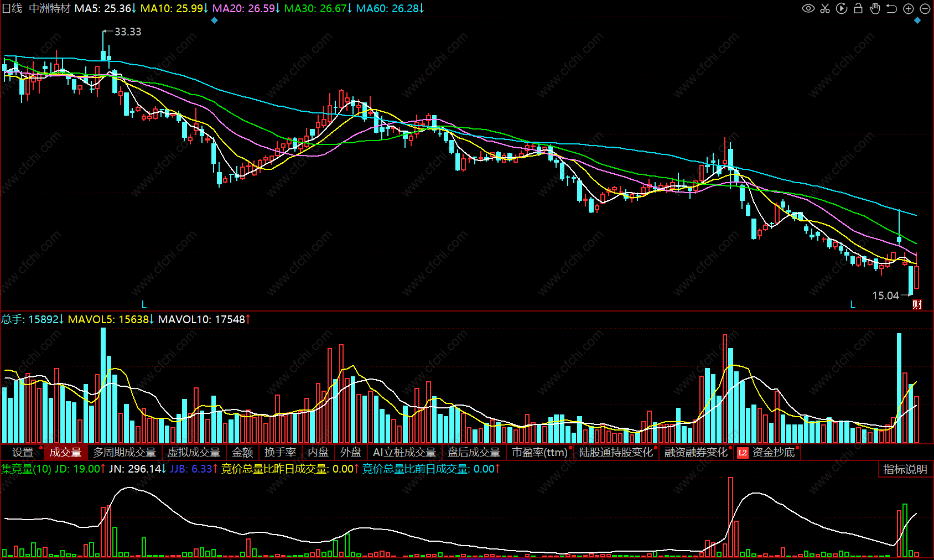Select the hand pan tool
Image resolution: width=934 pixels, height=560 pixels.
coord(875,8)
